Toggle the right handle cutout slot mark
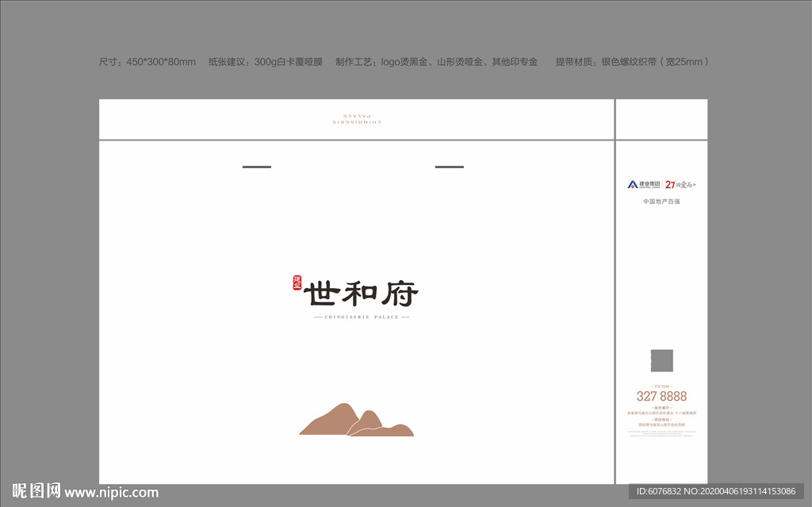 (448, 167)
